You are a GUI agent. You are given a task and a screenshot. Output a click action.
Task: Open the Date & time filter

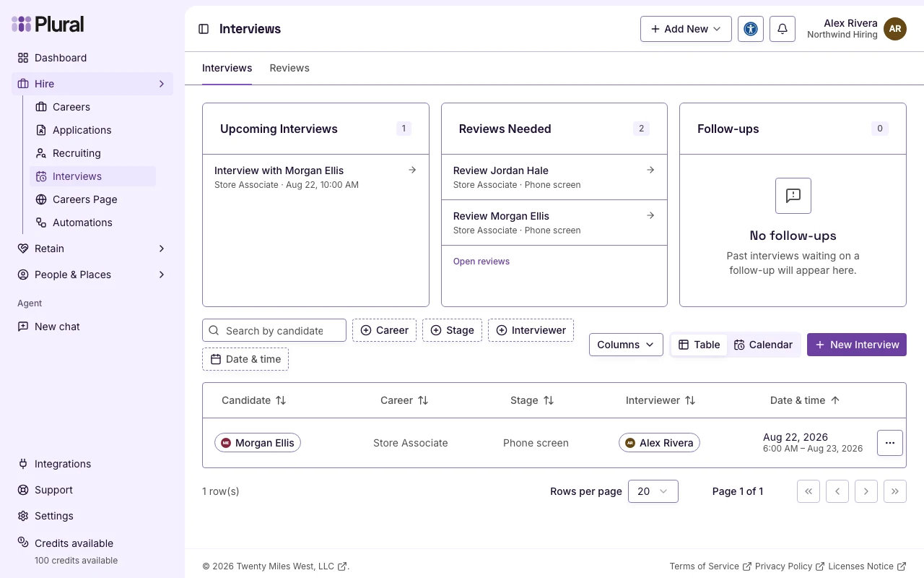click(x=245, y=359)
